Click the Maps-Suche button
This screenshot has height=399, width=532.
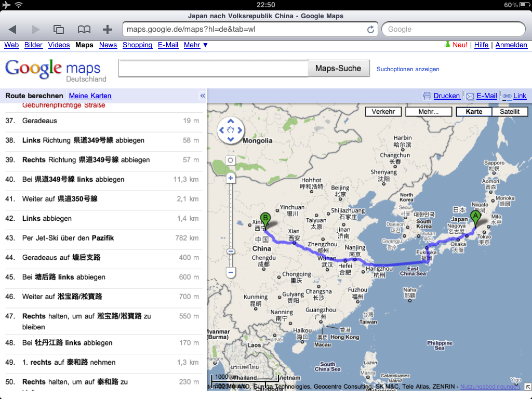pyautogui.click(x=338, y=68)
